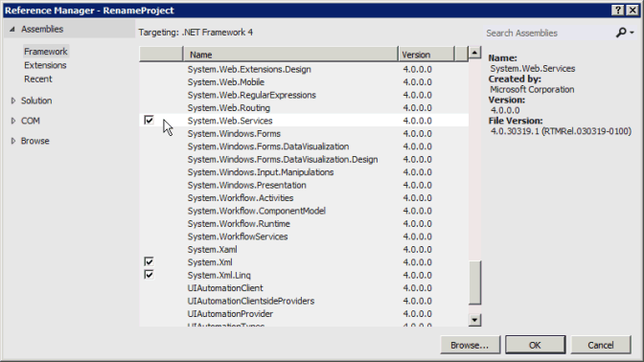
Task: Sort by the Version column header
Action: click(426, 55)
